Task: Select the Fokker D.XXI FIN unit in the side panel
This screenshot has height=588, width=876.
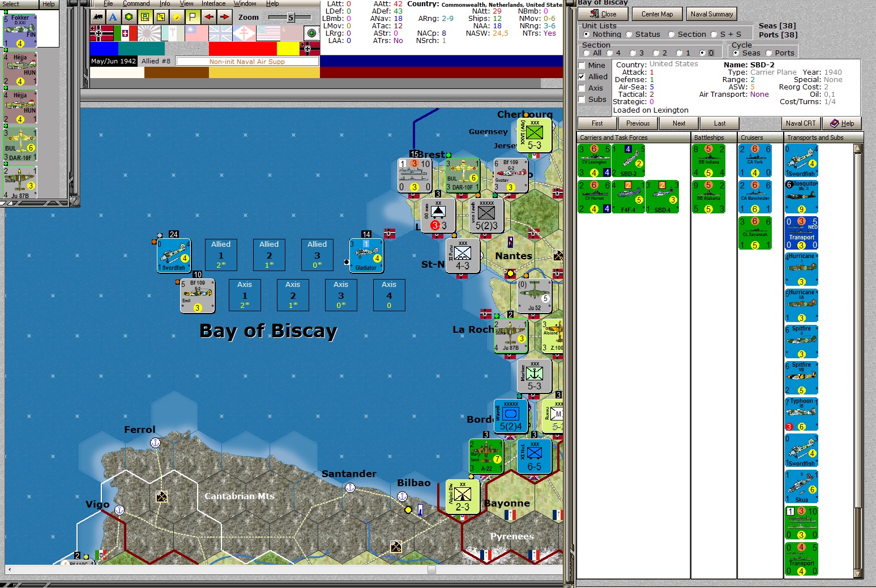Action: (x=20, y=31)
